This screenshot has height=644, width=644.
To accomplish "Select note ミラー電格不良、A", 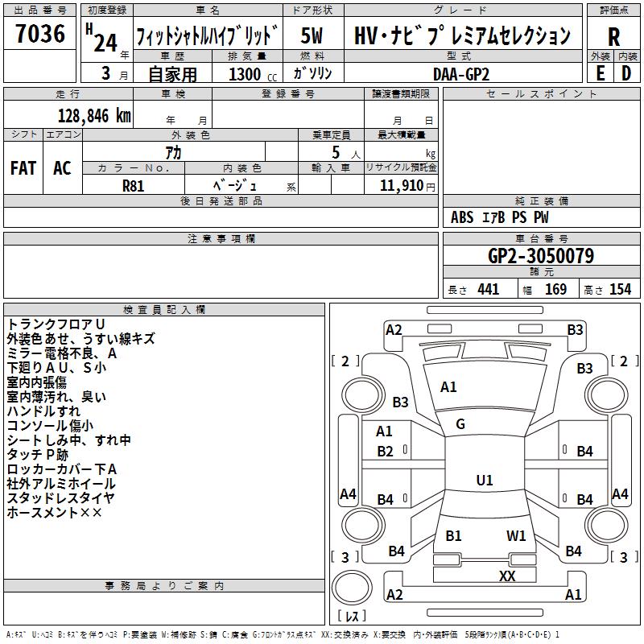I will [62, 353].
